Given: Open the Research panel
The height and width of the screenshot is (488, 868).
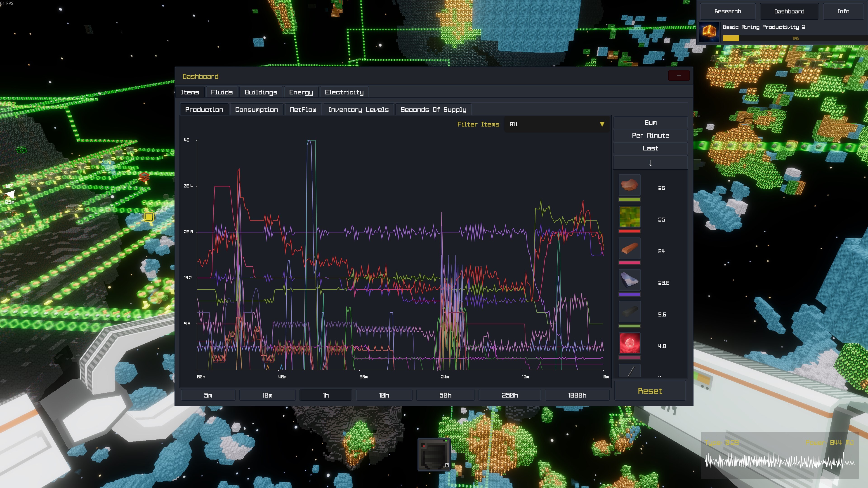Looking at the screenshot, I should point(728,11).
